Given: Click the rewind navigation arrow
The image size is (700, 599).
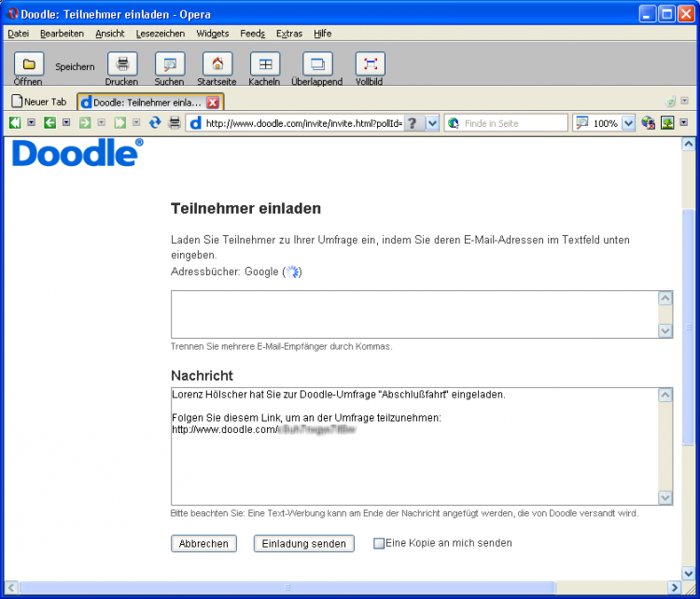Looking at the screenshot, I should click(x=15, y=122).
